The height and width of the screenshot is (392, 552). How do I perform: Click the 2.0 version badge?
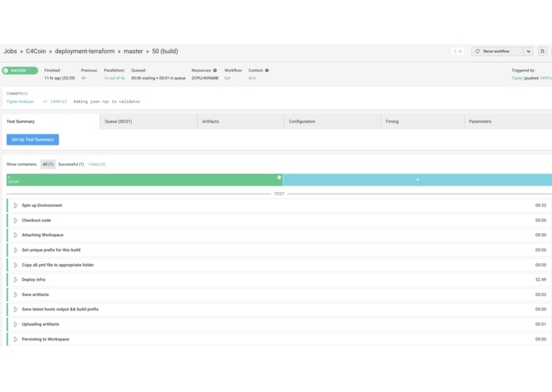(x=457, y=52)
